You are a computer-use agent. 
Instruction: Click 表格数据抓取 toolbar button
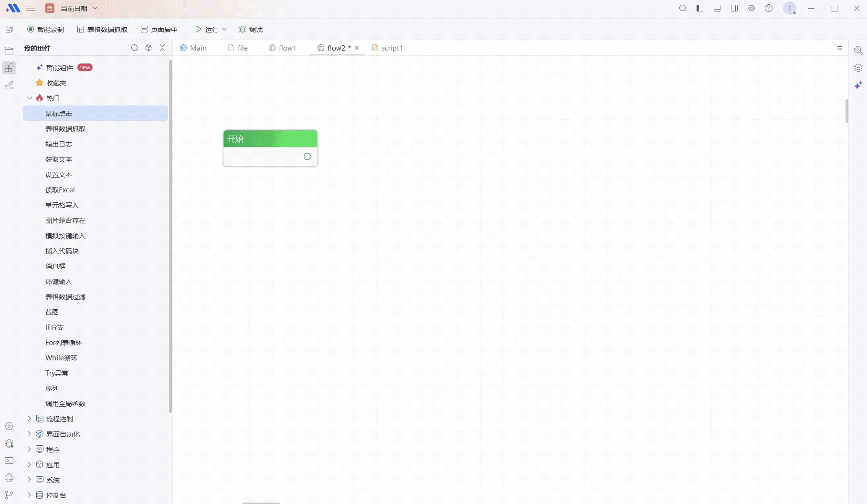pyautogui.click(x=103, y=29)
